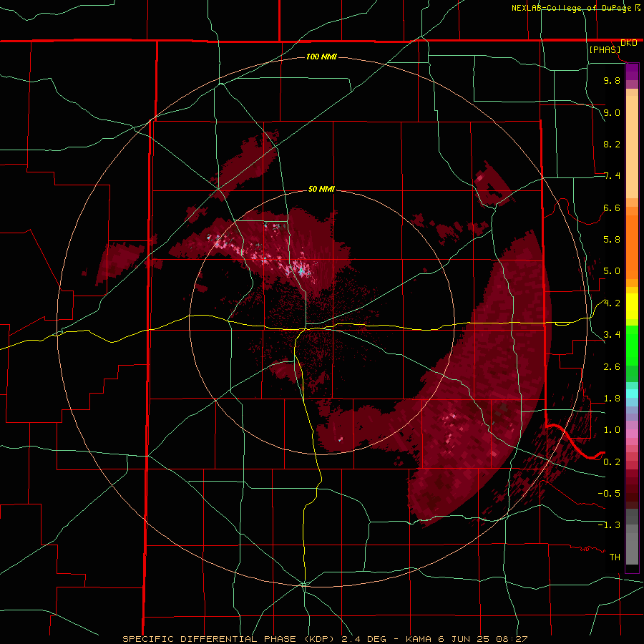Viewport: 644px width, 644px height.
Task: Pick the orange band of the color bar
Action: (632, 246)
